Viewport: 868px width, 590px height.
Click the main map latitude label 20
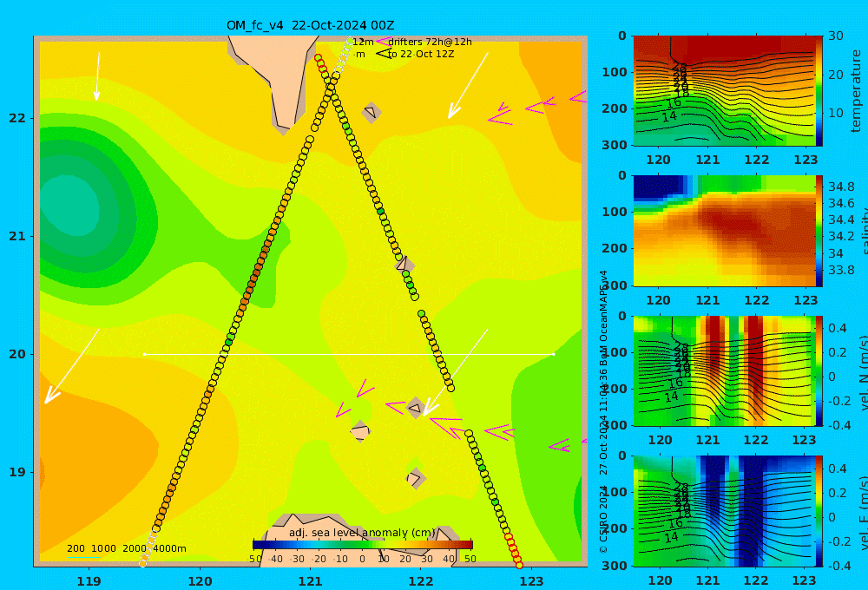tap(16, 354)
